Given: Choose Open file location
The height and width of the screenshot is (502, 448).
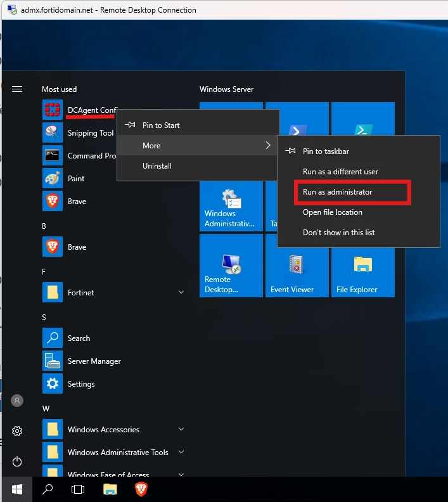Looking at the screenshot, I should coord(359,212).
